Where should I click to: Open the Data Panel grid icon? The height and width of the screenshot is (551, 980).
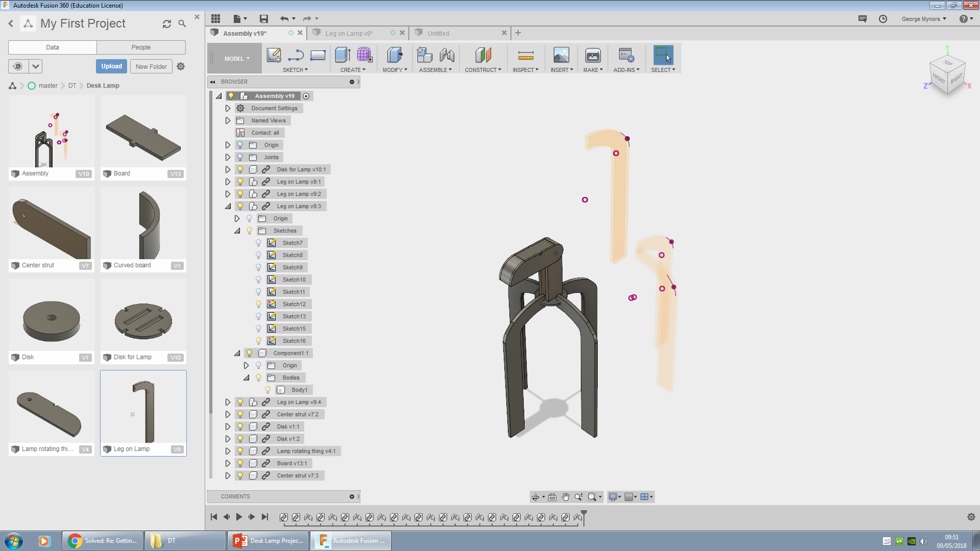(216, 19)
